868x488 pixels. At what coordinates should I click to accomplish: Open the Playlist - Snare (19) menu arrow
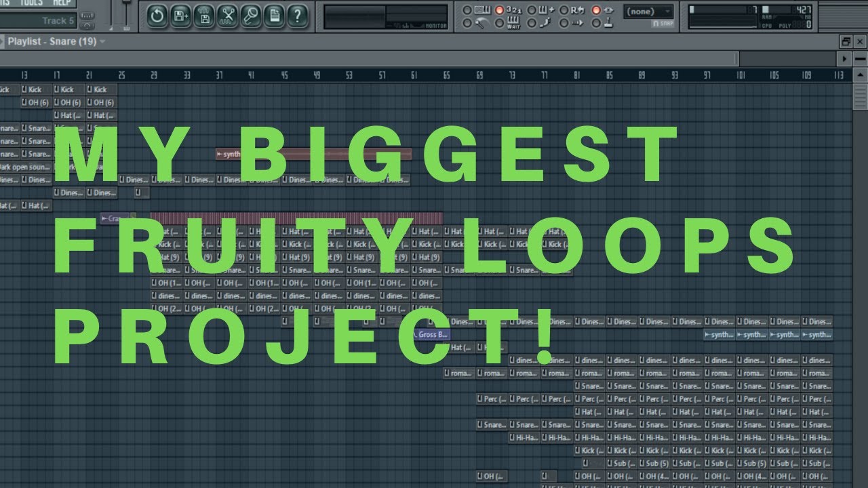(x=102, y=42)
